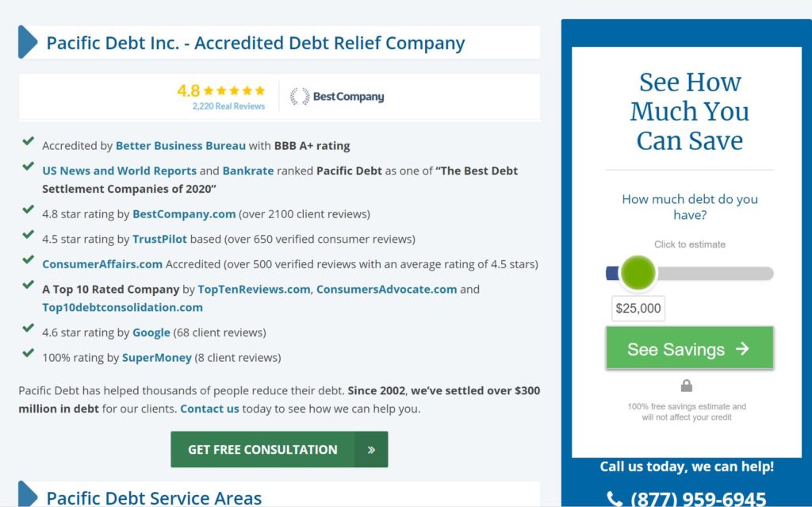This screenshot has height=507, width=812.
Task: Open the ConsumerAffairs.com link
Action: 102,264
